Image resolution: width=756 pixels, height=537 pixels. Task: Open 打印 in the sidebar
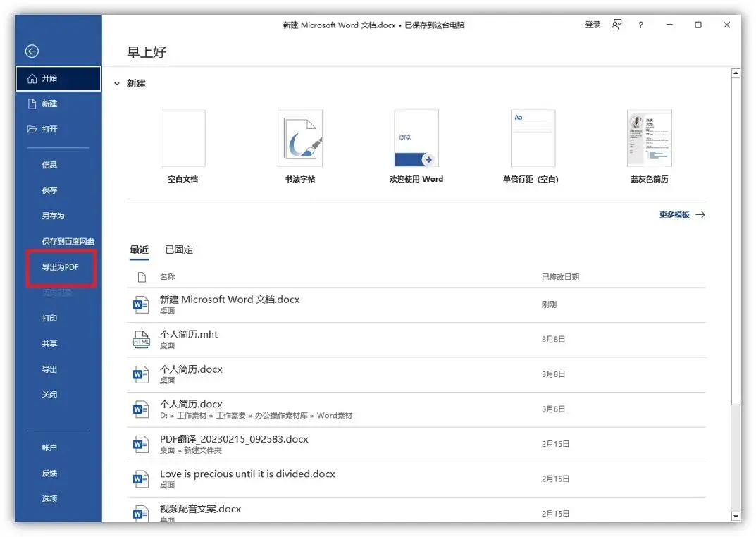[49, 318]
